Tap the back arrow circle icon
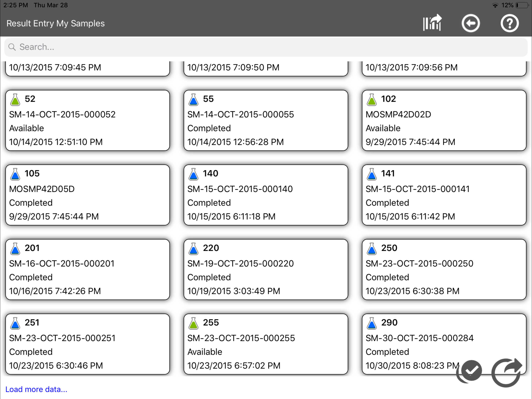The image size is (532, 399). pyautogui.click(x=470, y=23)
